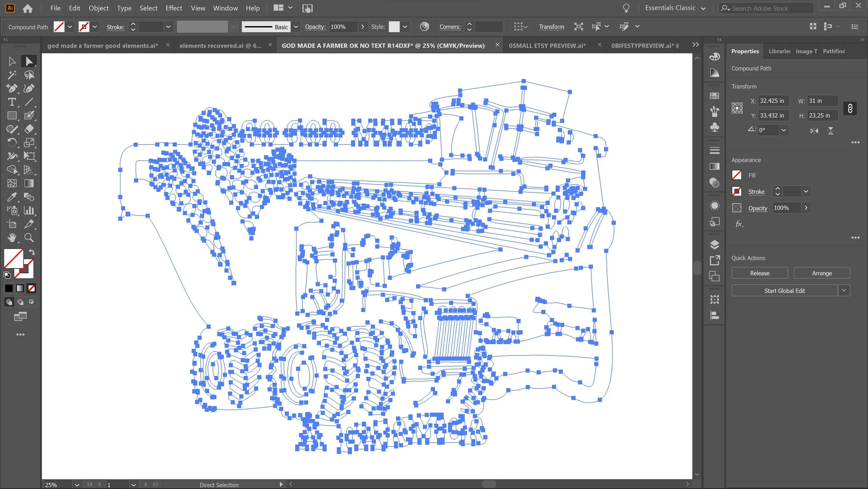
Task: Select the Zoom tool
Action: coord(29,238)
